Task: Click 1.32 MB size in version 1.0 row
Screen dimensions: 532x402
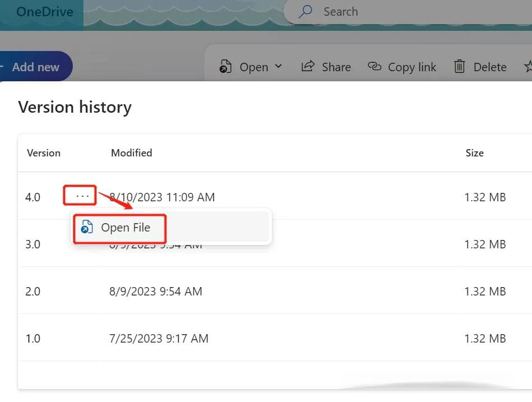Action: coord(485,339)
